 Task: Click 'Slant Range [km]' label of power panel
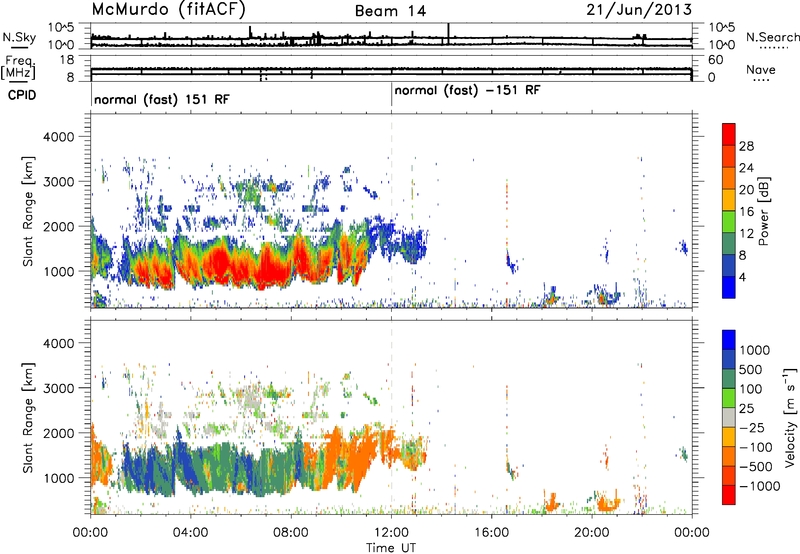click(28, 211)
